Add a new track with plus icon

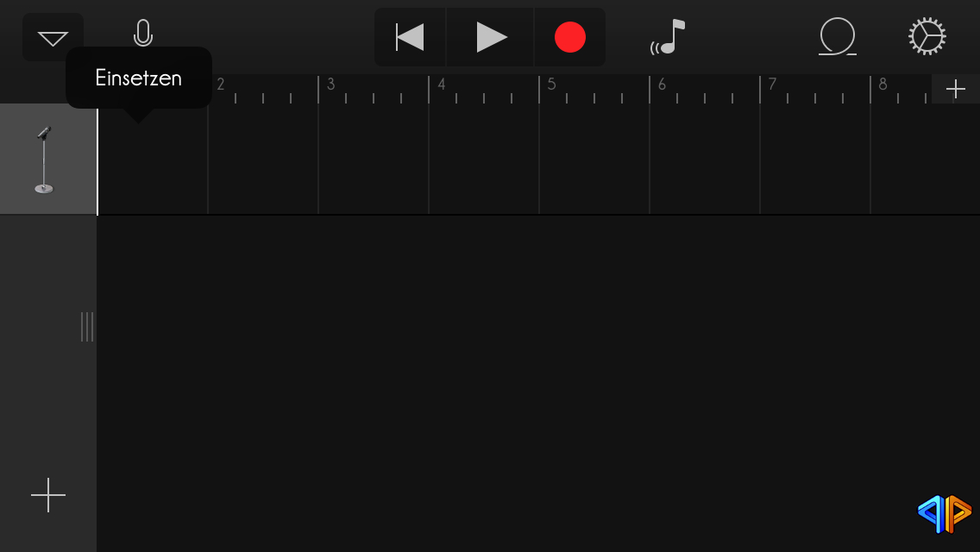(48, 495)
